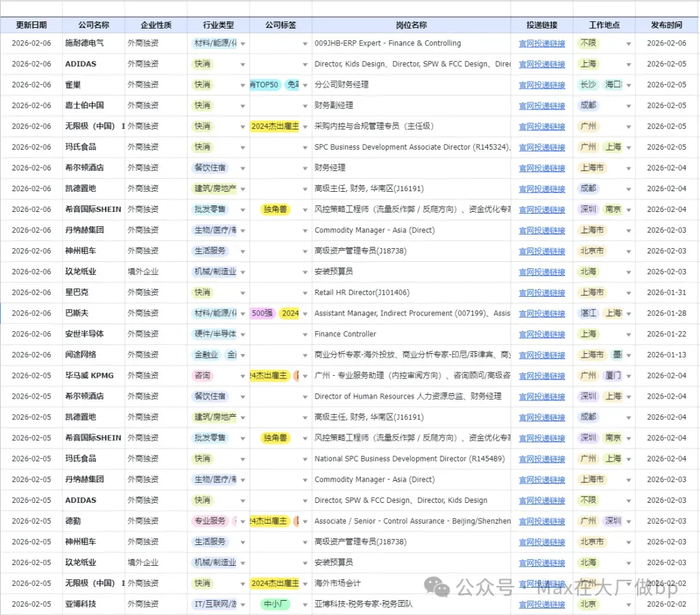Select job cell '亚博科技-税务专家-税务团队'
Viewport: 700px width, 615px height.
pyautogui.click(x=411, y=604)
